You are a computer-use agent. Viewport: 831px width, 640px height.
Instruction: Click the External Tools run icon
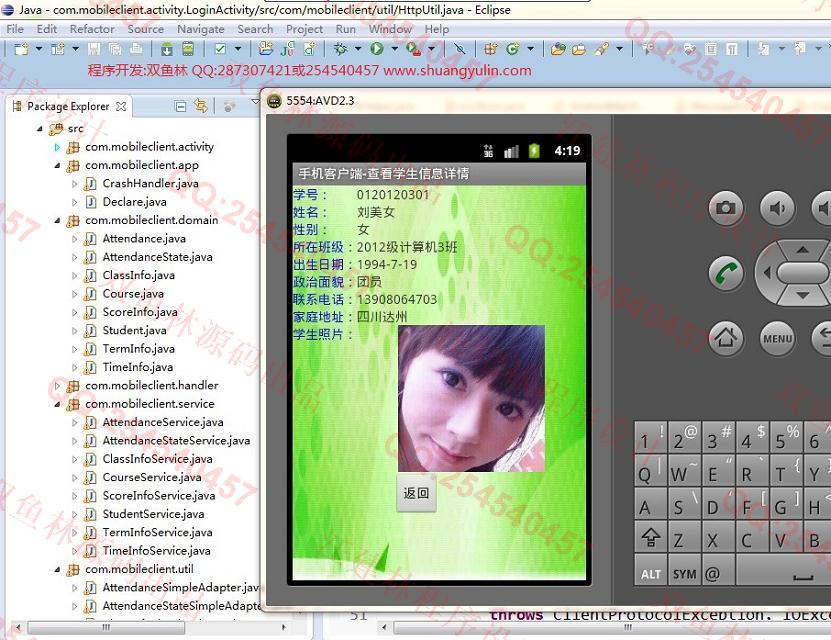[413, 49]
